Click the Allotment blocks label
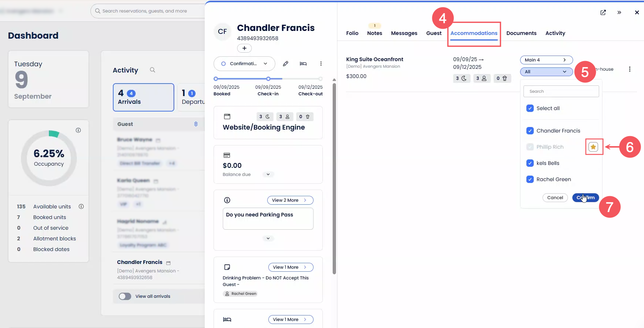The width and height of the screenshot is (644, 328). pos(55,239)
